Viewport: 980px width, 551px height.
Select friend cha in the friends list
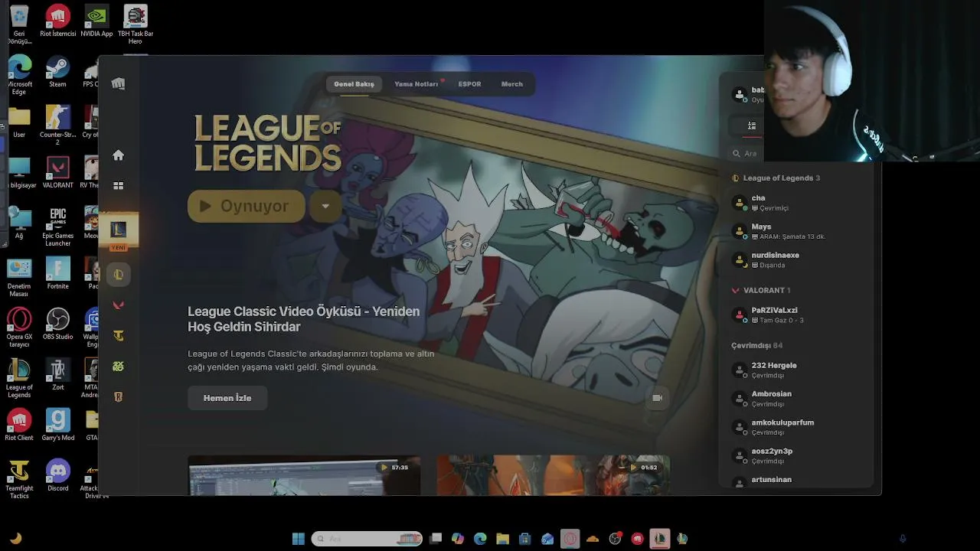pyautogui.click(x=796, y=203)
